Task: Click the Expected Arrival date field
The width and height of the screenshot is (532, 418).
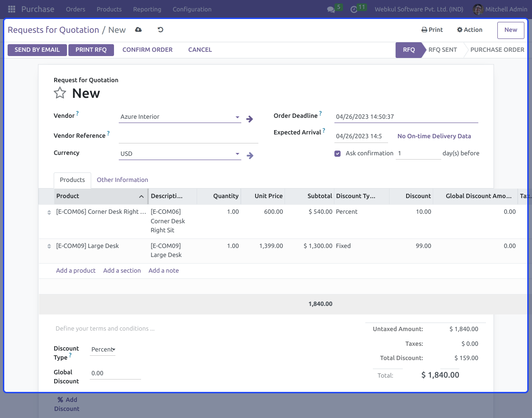Action: point(361,136)
